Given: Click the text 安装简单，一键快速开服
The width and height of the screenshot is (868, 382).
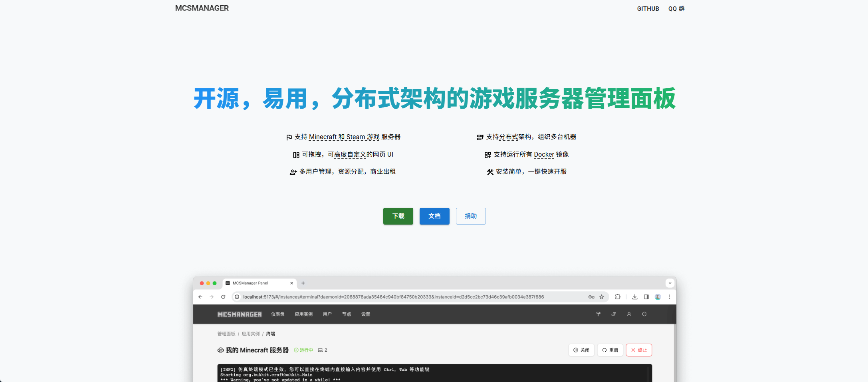Looking at the screenshot, I should tap(531, 172).
